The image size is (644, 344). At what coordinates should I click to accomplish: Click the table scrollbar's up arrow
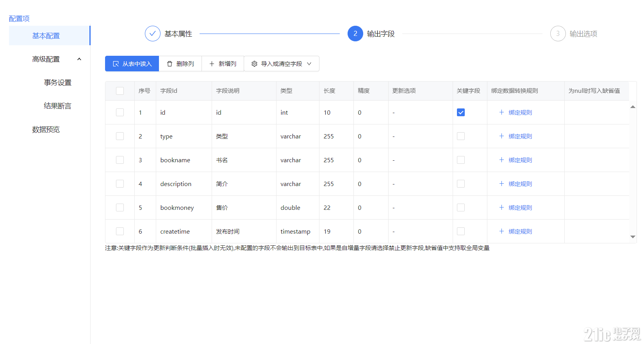coord(633,106)
